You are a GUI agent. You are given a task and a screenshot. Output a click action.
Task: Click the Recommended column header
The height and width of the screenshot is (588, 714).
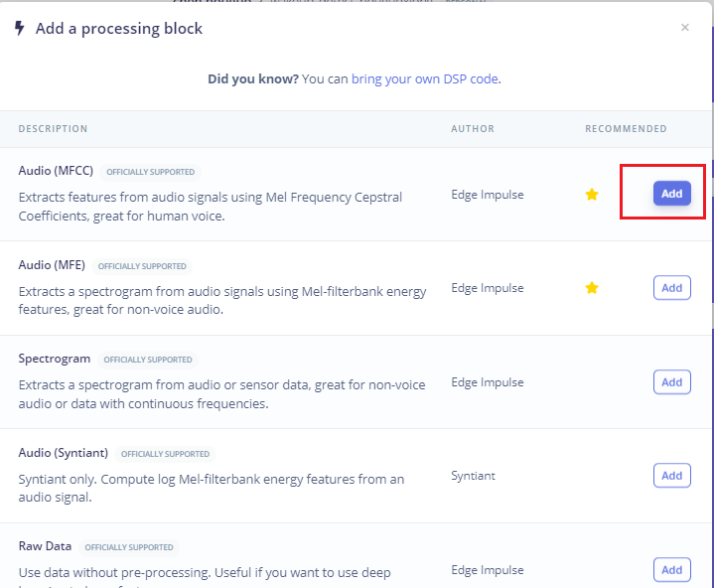pyautogui.click(x=626, y=129)
